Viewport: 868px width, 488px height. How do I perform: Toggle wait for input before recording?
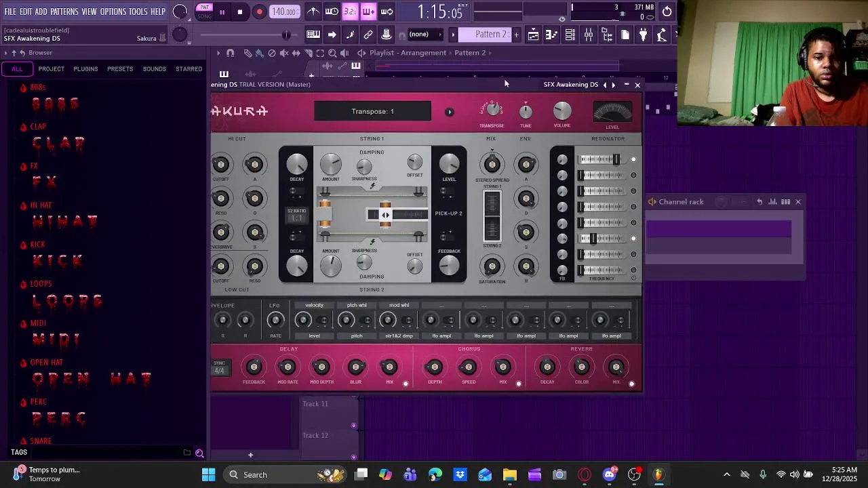pyautogui.click(x=332, y=12)
